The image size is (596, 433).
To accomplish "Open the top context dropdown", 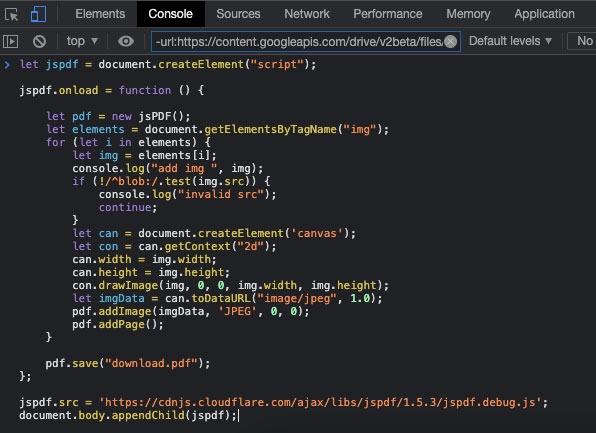I will (82, 41).
